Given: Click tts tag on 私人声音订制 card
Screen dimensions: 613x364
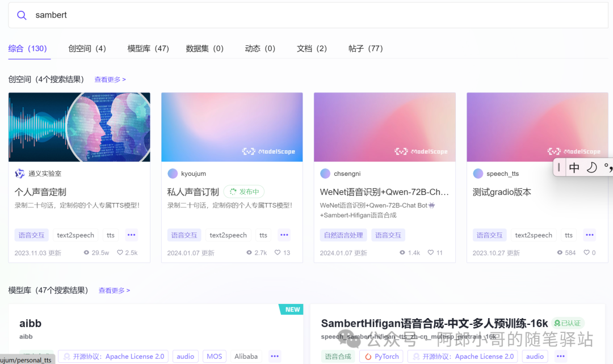Looking at the screenshot, I should [x=263, y=235].
